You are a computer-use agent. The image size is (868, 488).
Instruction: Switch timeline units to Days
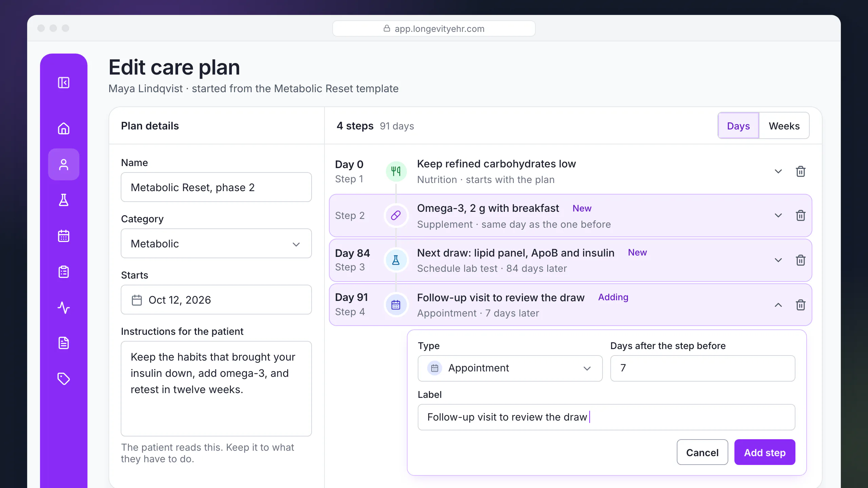click(738, 126)
